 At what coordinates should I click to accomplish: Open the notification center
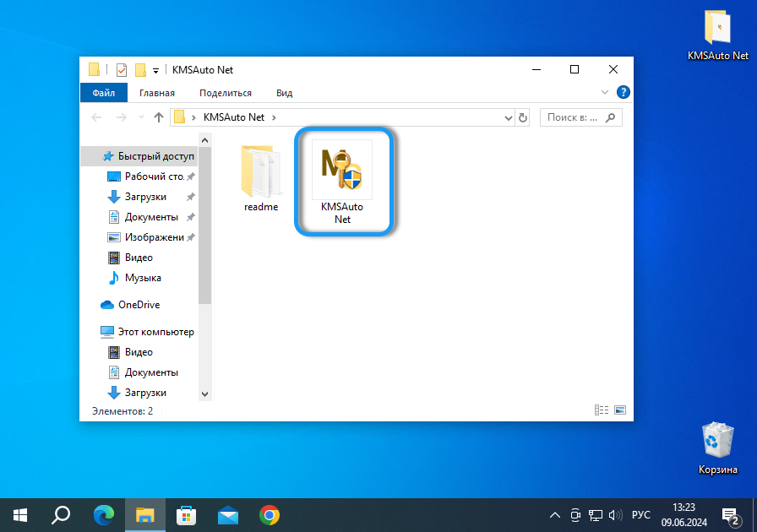coord(732,515)
